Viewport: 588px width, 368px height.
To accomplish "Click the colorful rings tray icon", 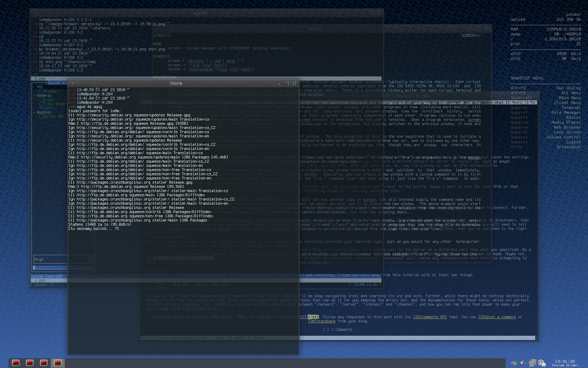I will (x=514, y=363).
